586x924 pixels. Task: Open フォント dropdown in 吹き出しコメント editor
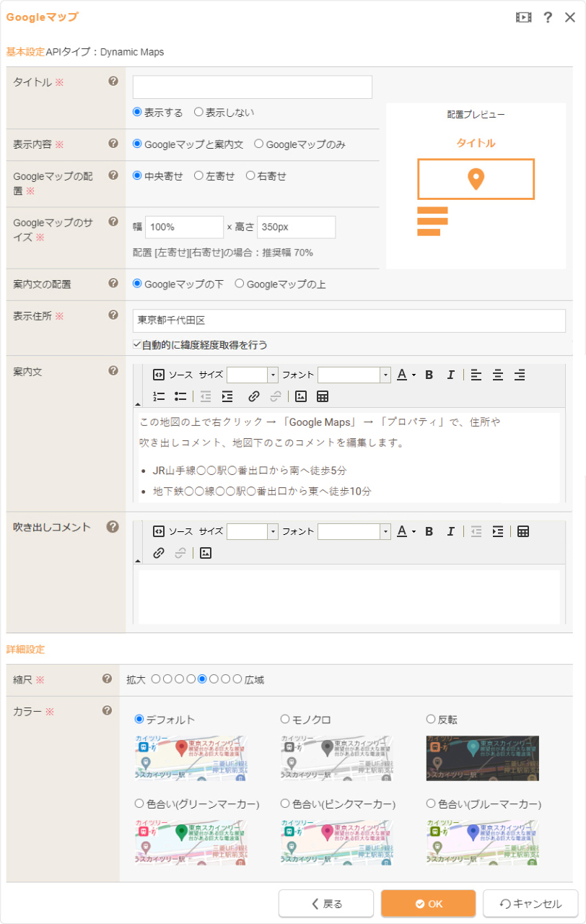[385, 531]
